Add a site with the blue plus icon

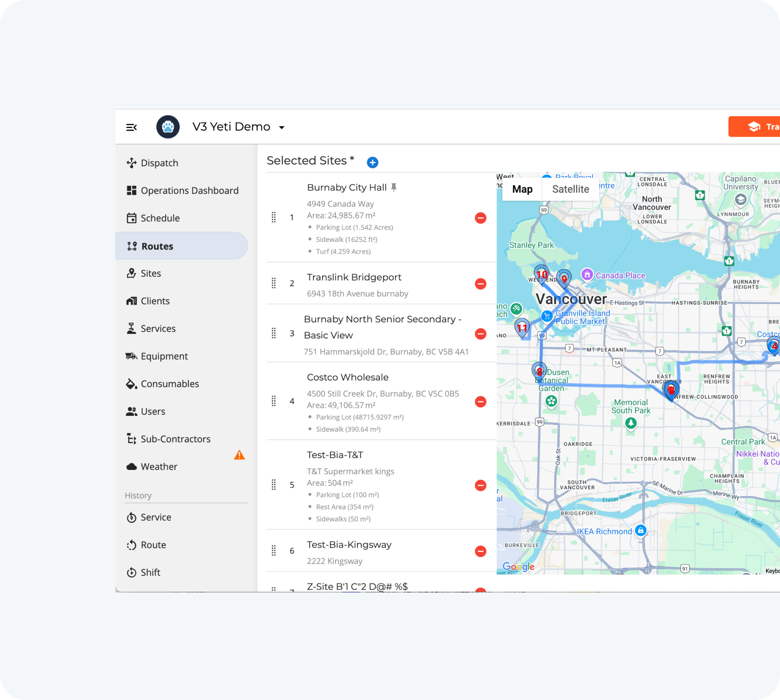pyautogui.click(x=373, y=162)
